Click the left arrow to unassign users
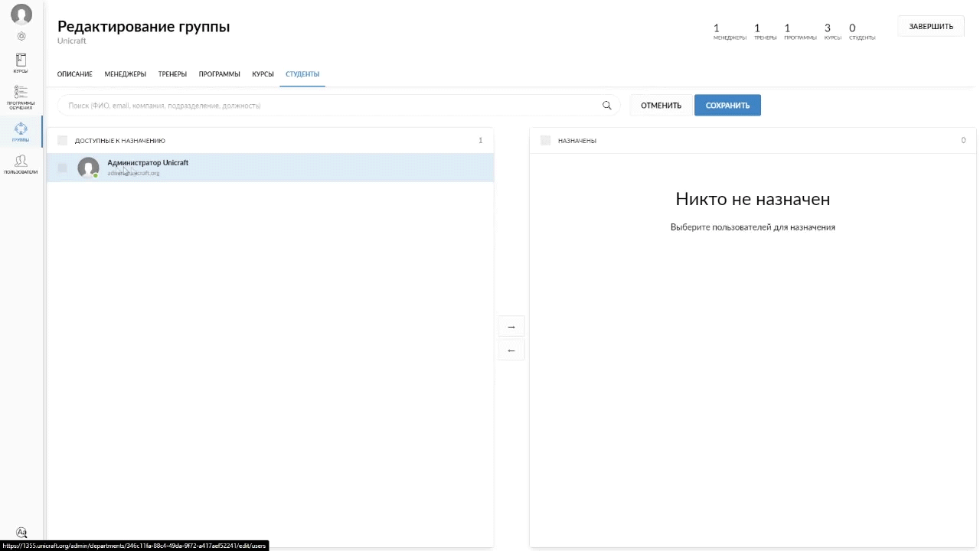The height and width of the screenshot is (551, 980). 511,350
